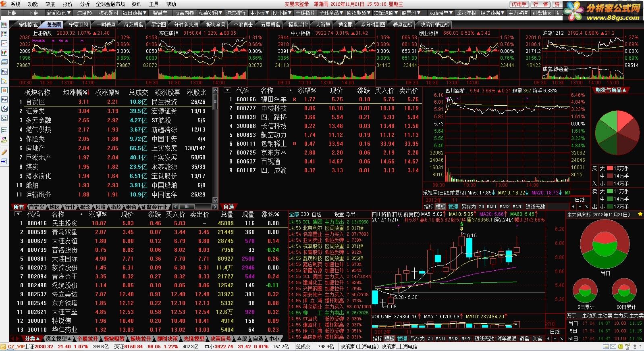
Task: Open the 系统 menu
Action: click(16, 4)
